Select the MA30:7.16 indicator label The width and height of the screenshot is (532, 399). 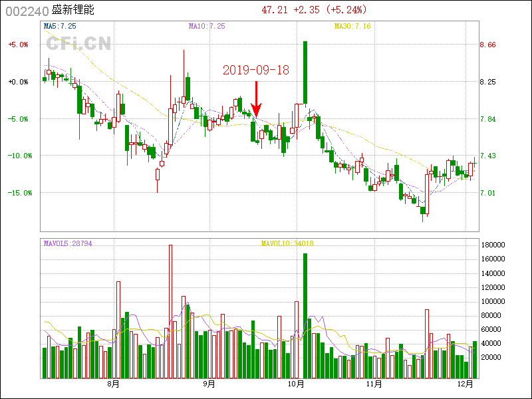(x=352, y=26)
